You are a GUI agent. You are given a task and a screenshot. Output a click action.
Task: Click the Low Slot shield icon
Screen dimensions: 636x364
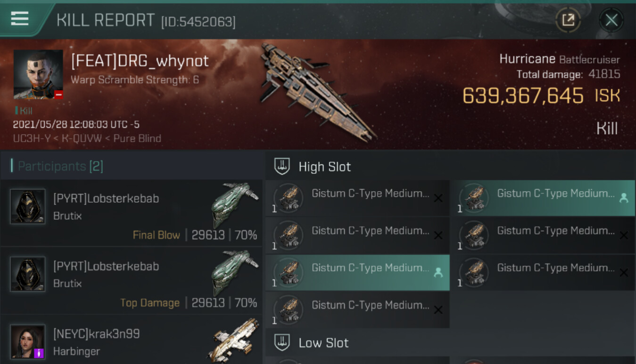point(282,342)
